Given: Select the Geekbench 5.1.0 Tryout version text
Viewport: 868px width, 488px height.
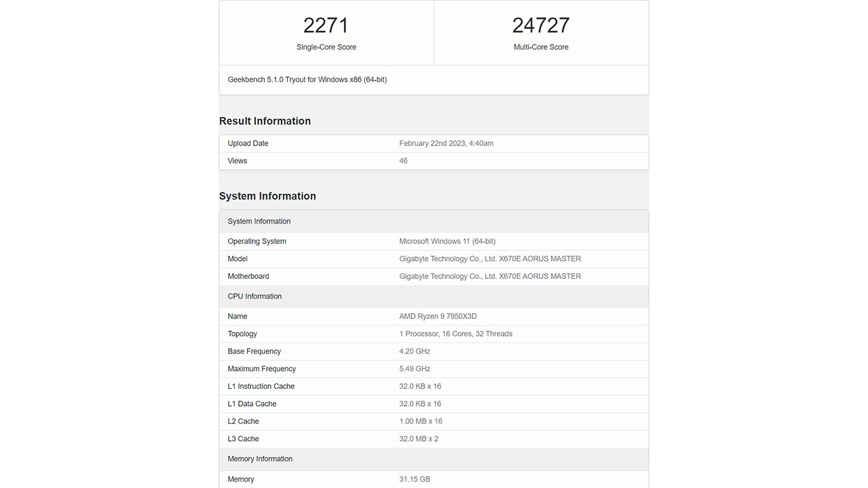Looking at the screenshot, I should click(307, 79).
